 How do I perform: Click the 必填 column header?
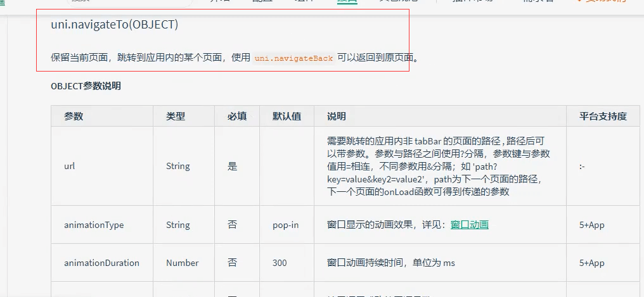pos(237,117)
